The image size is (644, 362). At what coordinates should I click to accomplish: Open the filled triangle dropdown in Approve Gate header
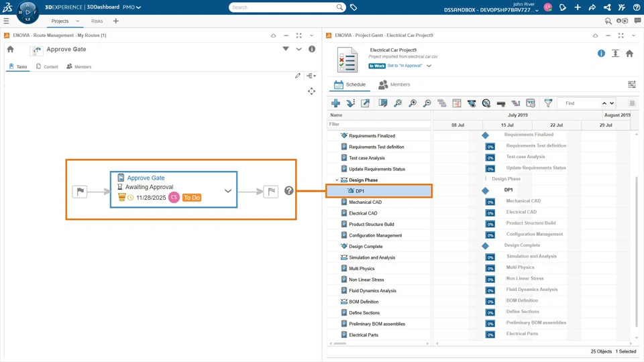[x=286, y=49]
